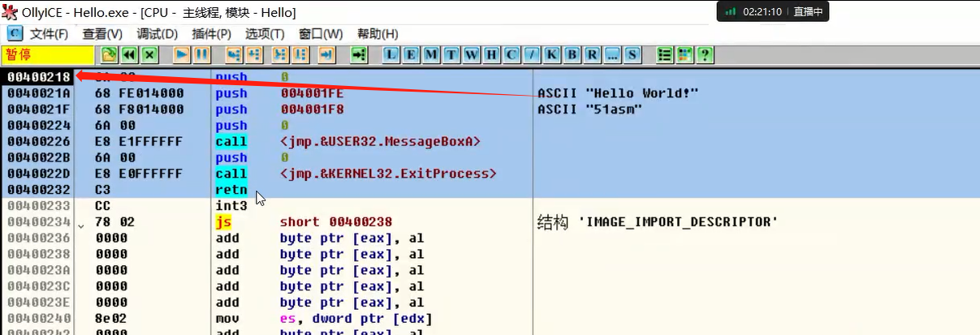Pause execution with pause icon
The height and width of the screenshot is (335, 980).
point(201,54)
